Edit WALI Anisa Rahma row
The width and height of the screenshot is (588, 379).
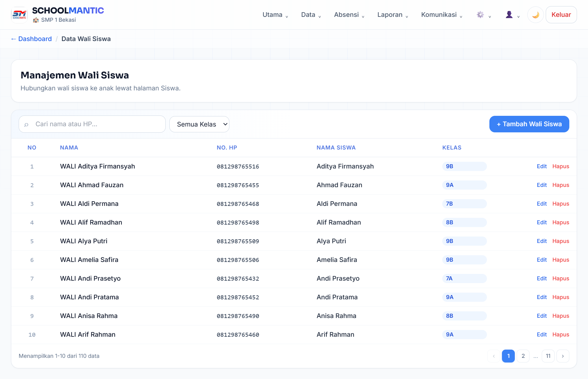click(541, 316)
